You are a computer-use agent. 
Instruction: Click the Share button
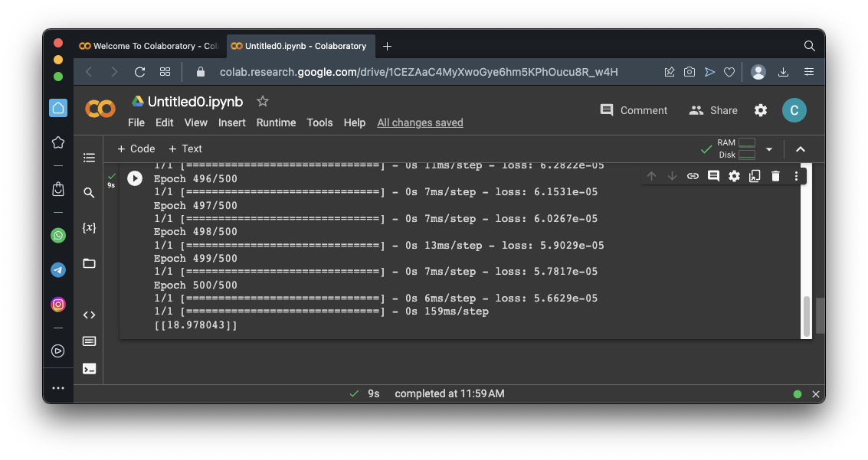713,110
